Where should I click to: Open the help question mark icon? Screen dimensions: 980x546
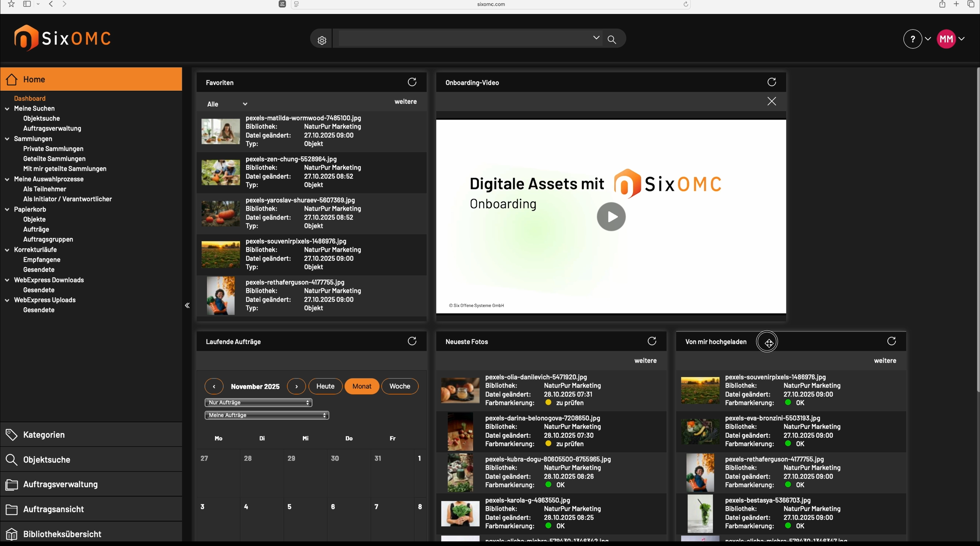pyautogui.click(x=912, y=39)
